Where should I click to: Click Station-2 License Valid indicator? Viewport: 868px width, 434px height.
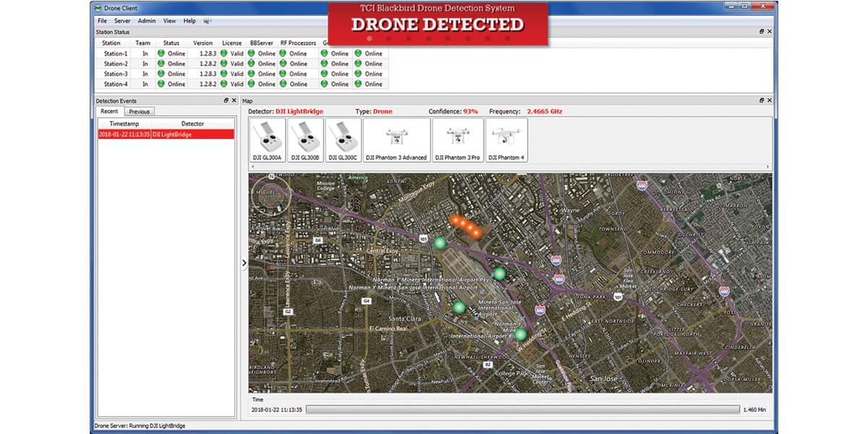224,64
